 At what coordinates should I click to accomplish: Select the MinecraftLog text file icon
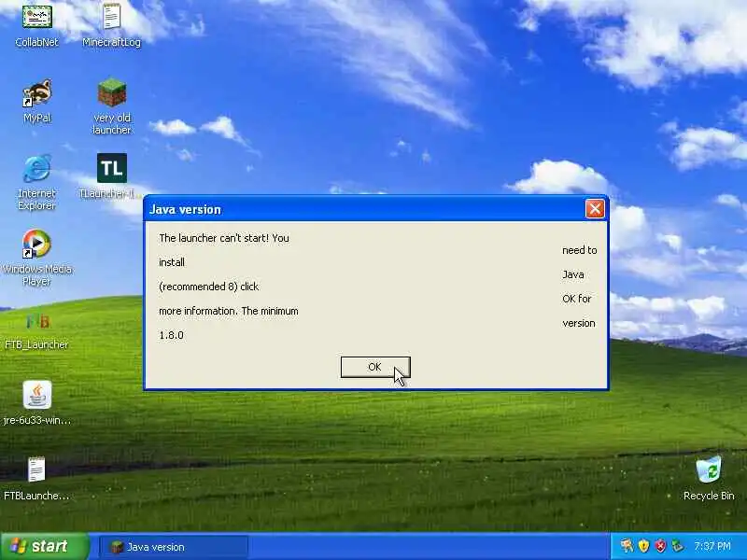coord(111,26)
